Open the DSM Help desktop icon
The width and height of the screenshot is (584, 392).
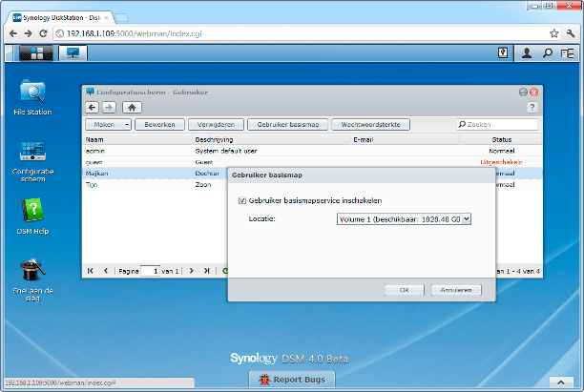click(x=32, y=217)
